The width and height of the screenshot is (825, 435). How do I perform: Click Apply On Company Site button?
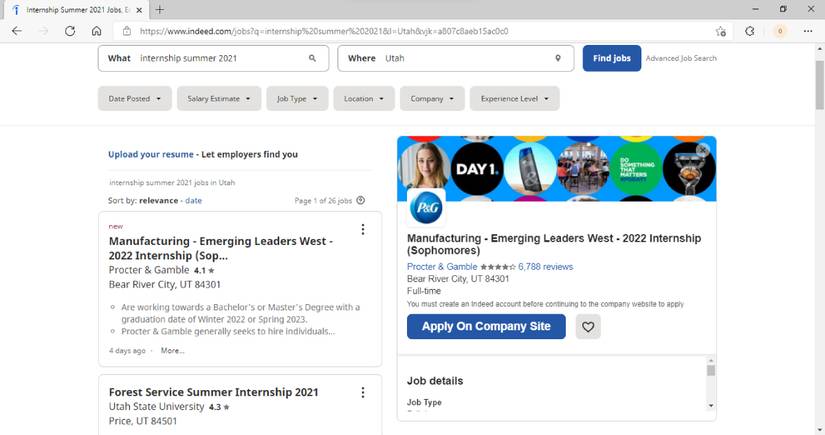(x=486, y=327)
